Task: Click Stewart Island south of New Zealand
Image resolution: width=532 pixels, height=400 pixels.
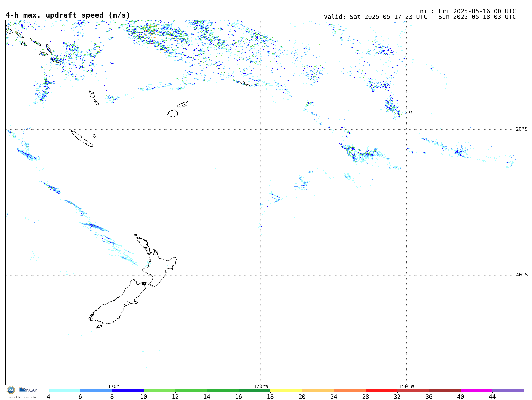Action: coord(99,326)
